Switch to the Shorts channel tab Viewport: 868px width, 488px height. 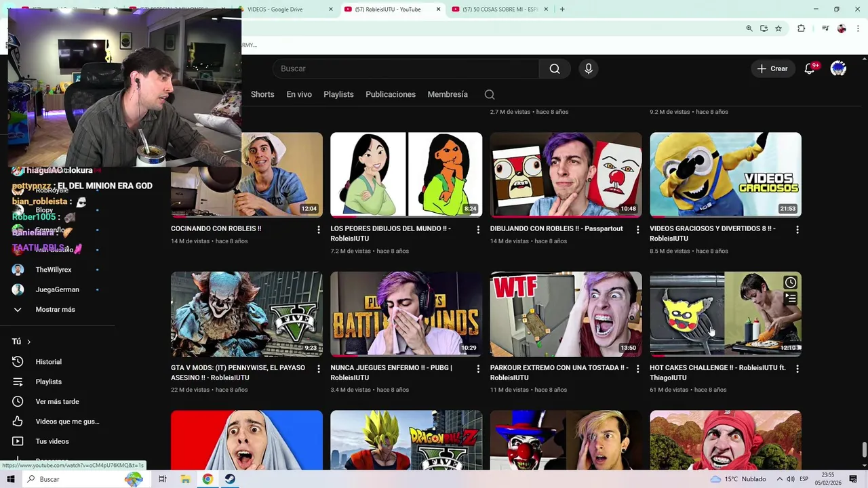(x=262, y=94)
